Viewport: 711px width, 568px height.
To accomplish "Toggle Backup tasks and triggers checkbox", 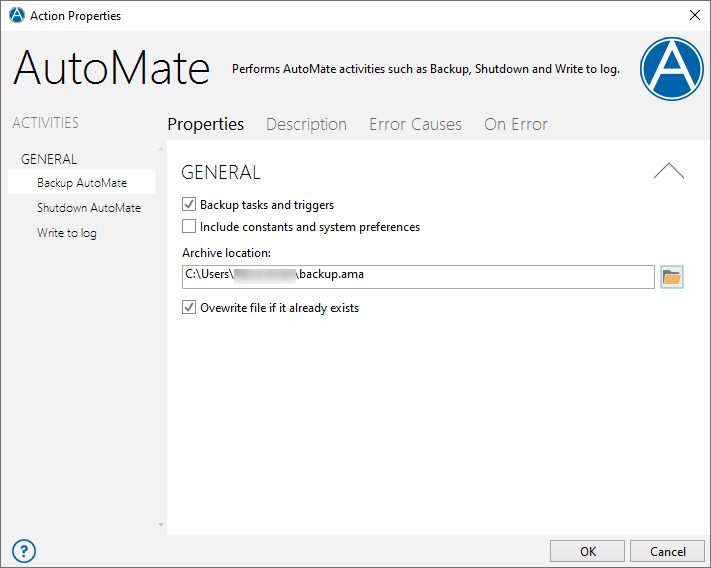I will 189,204.
